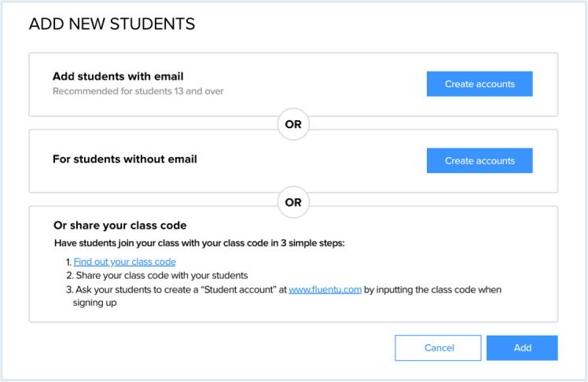Click Create accounts for students with email
Screen dimensions: 588x382
480,84
